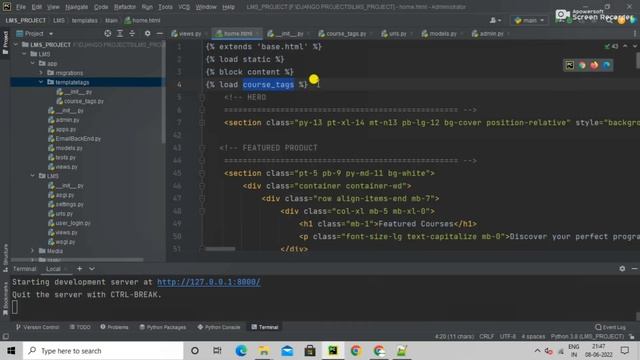The width and height of the screenshot is (640, 360).
Task: Open Task View on taskbar
Action: (x=217, y=351)
